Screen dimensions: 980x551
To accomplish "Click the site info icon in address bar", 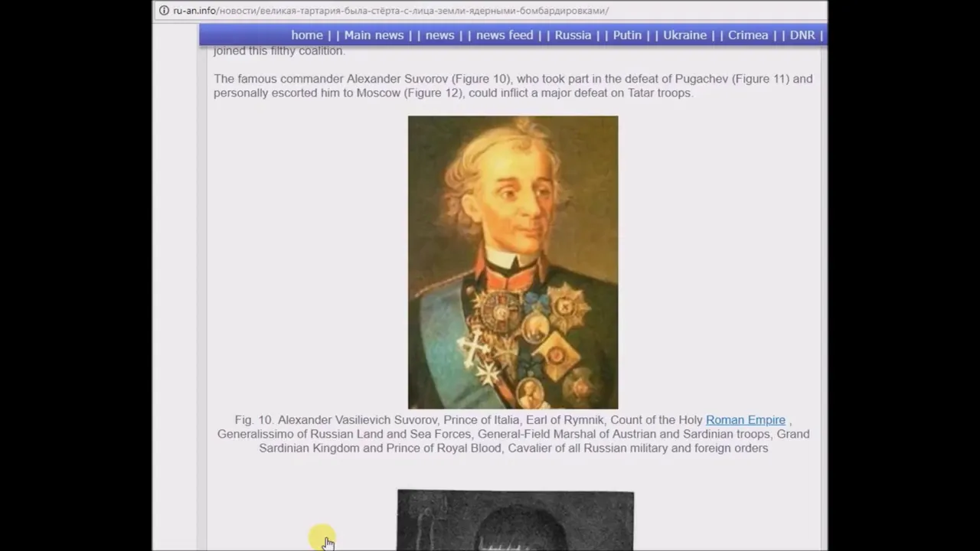I will point(163,11).
